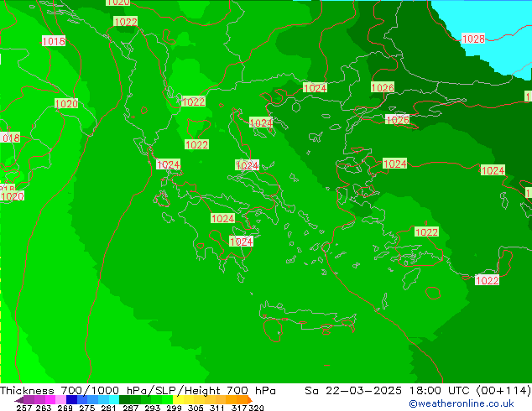This screenshot has width=532, height=411.
Task: Click the bright magenta legend swatch
Action: (x=50, y=399)
